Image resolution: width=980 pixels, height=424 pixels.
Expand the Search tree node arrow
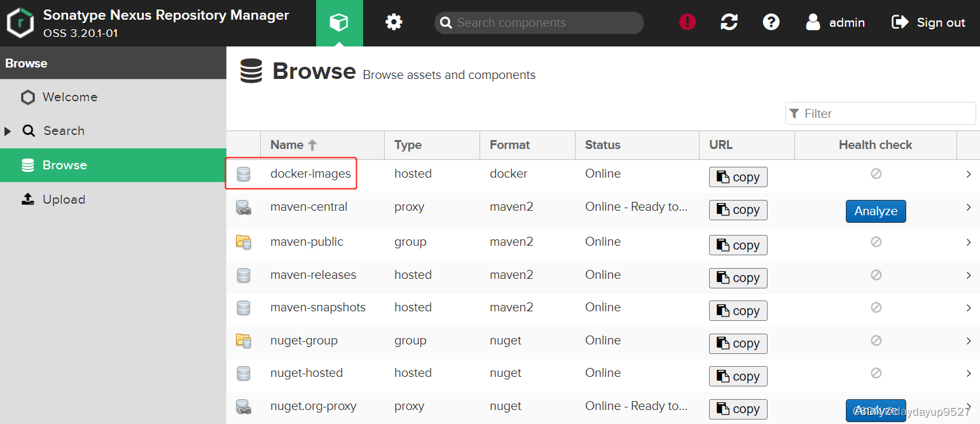[8, 131]
